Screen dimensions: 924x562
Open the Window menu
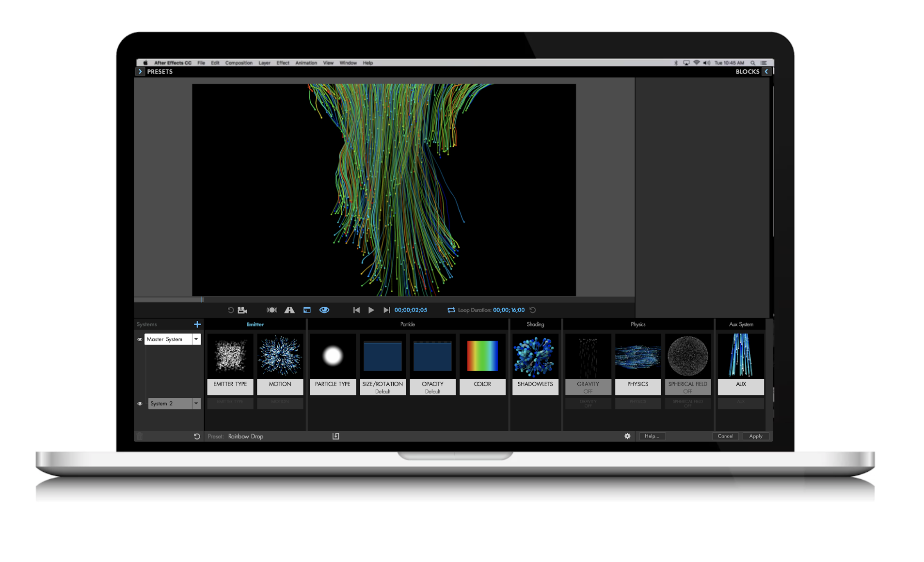(348, 63)
